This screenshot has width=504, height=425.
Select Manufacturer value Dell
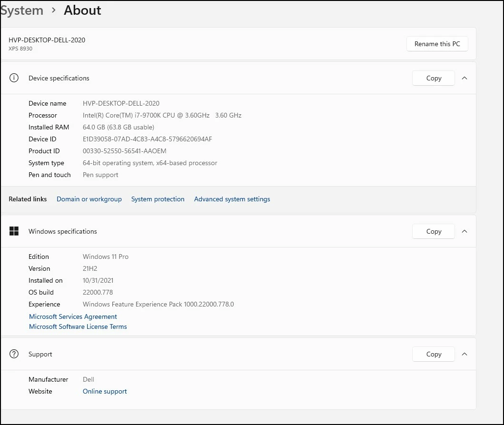point(89,379)
